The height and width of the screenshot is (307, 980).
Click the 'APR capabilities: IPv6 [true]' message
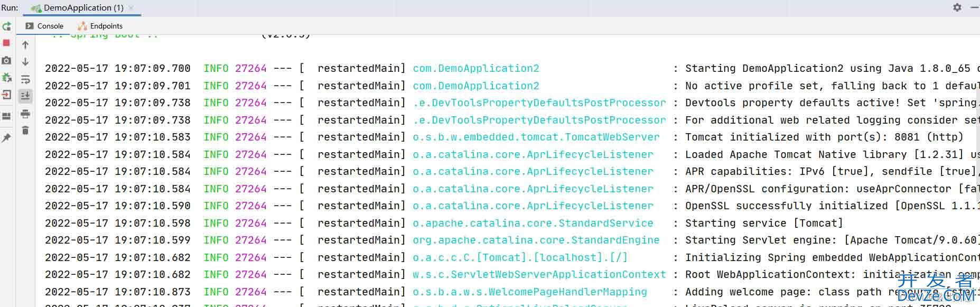coord(832,171)
